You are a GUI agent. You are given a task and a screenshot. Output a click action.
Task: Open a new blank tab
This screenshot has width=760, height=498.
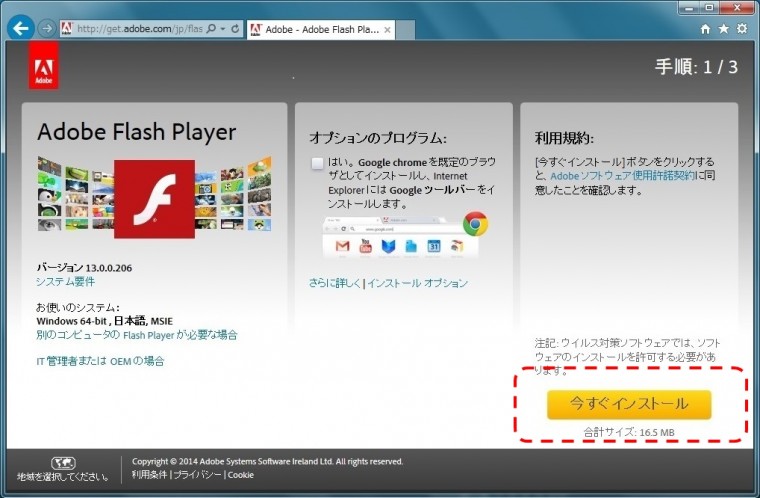pyautogui.click(x=406, y=30)
